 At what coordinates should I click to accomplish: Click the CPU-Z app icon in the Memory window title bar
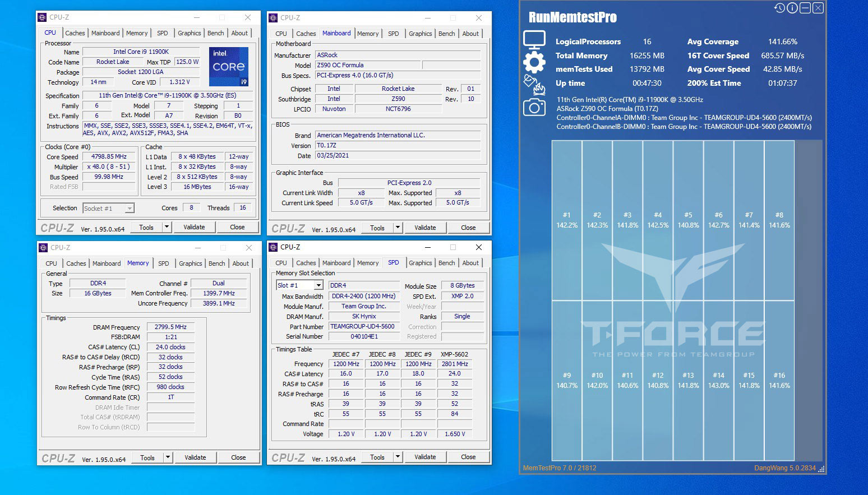[43, 248]
